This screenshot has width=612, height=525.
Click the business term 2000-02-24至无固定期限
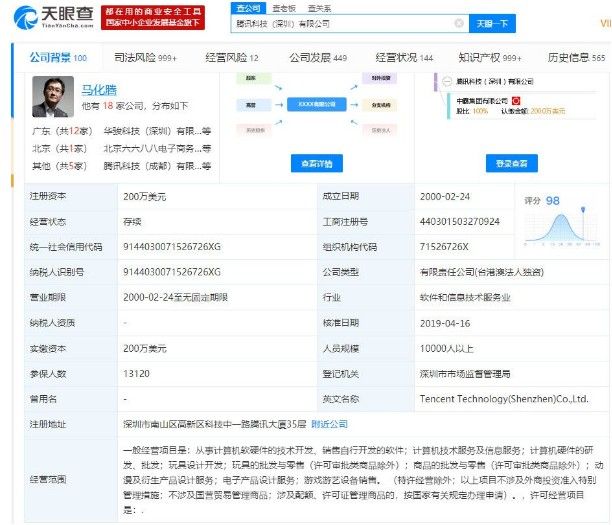coord(175,297)
